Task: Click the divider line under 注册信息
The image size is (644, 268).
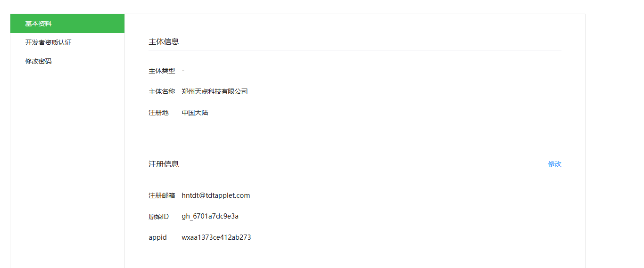Action: [x=355, y=175]
